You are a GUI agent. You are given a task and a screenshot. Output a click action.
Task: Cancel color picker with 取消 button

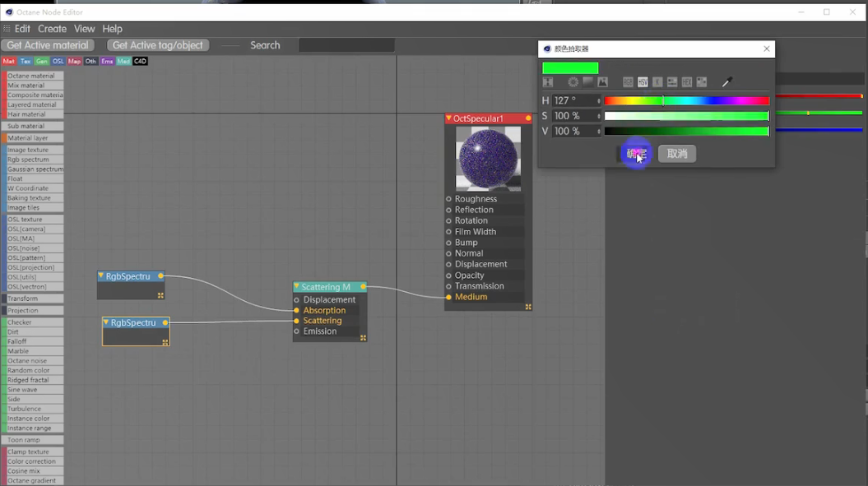677,153
